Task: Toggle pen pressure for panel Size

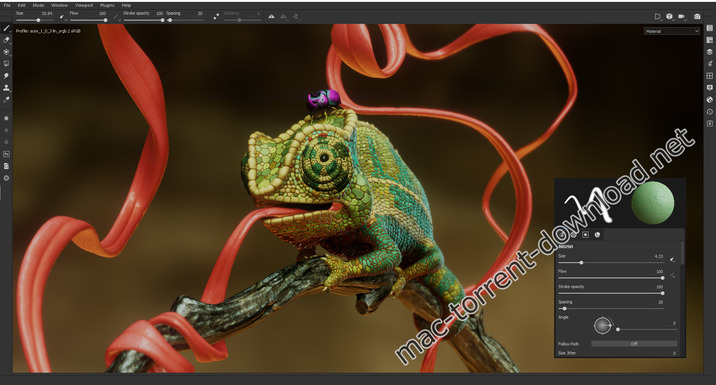Action: (672, 259)
